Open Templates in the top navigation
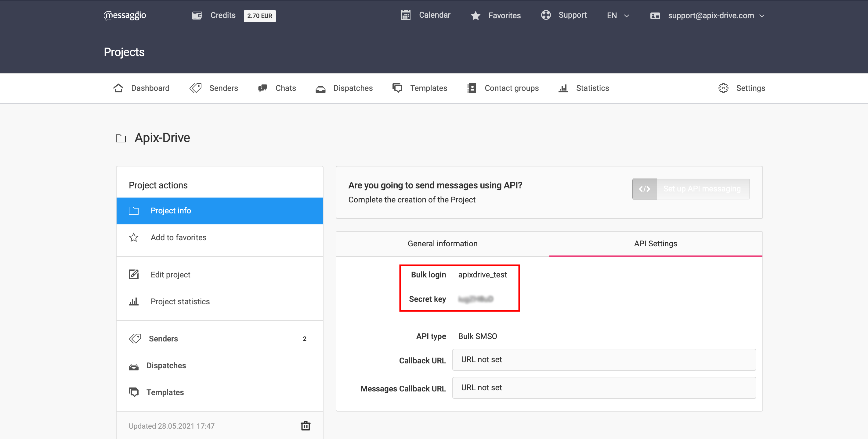Image resolution: width=868 pixels, height=439 pixels. click(x=428, y=88)
